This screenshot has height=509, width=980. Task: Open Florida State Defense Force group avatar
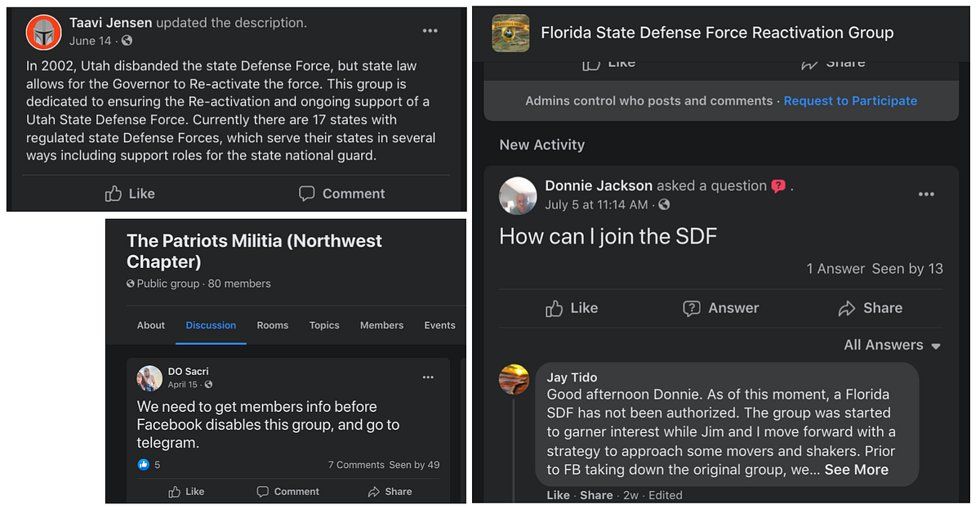(x=511, y=33)
